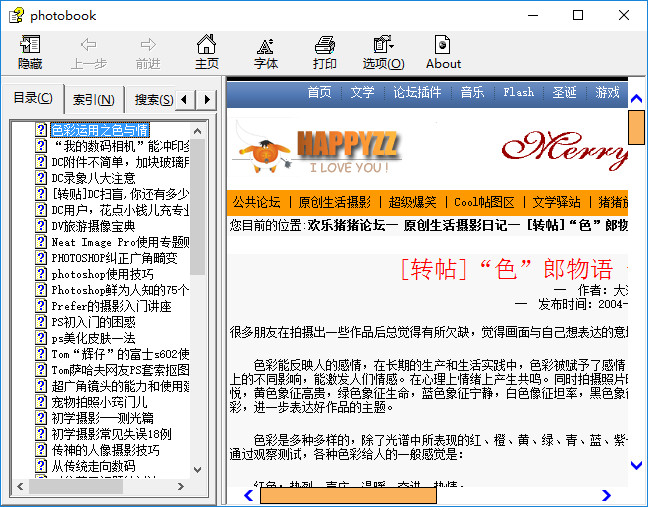
Task: Open topic 超广角镜头的能力和使用
Action: 120,386
